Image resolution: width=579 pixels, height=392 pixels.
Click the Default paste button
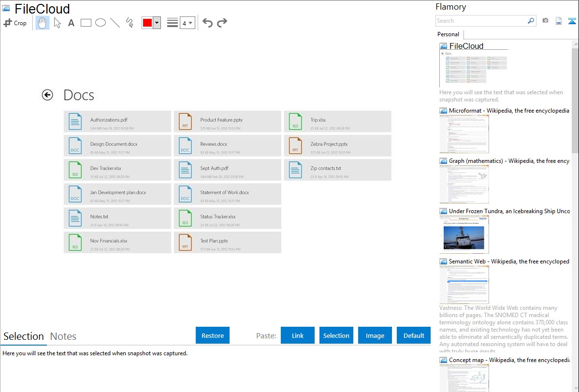414,335
